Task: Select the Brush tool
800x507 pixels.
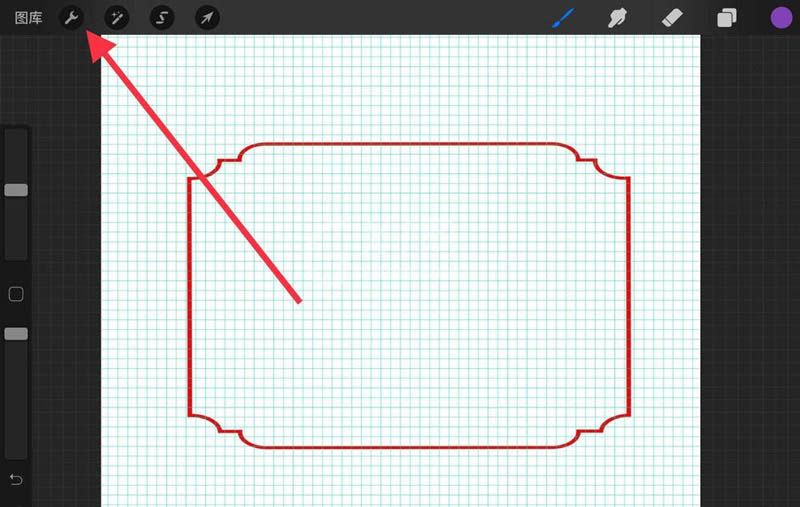Action: [563, 18]
